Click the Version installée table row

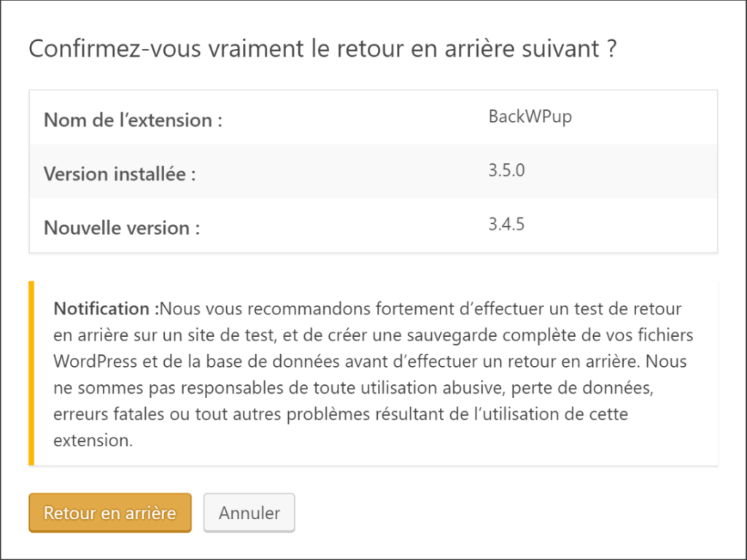tap(373, 171)
